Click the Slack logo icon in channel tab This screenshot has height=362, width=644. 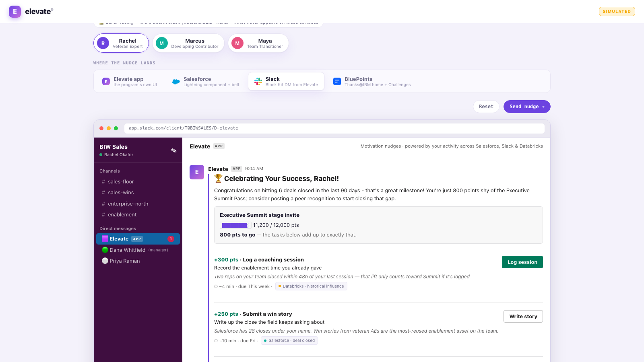258,82
